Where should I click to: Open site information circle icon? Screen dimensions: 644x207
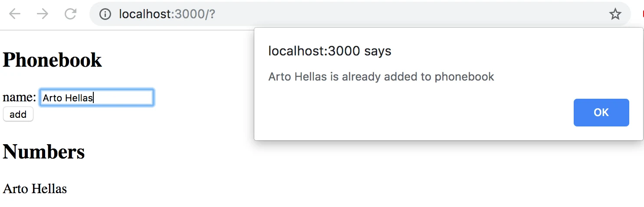105,14
